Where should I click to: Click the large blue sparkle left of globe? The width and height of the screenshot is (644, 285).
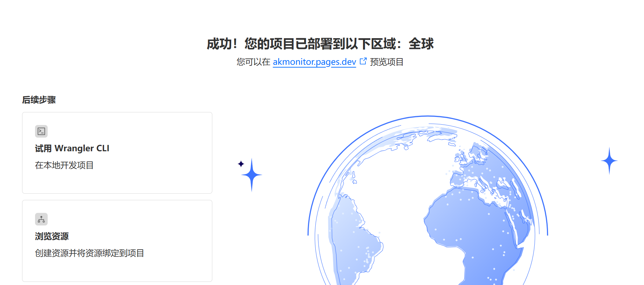pyautogui.click(x=252, y=175)
